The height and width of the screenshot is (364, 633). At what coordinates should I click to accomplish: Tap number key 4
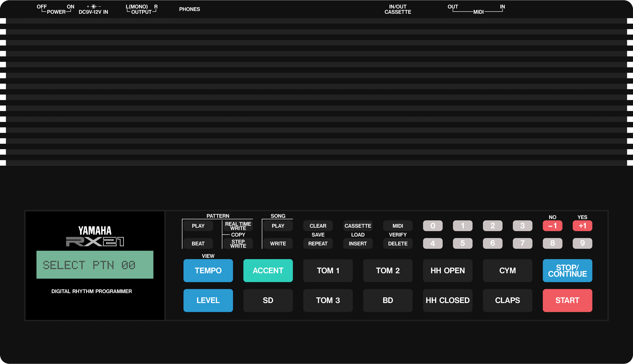(x=433, y=243)
